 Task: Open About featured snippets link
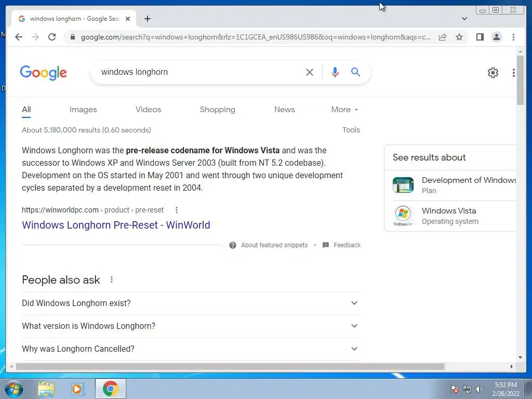point(274,245)
